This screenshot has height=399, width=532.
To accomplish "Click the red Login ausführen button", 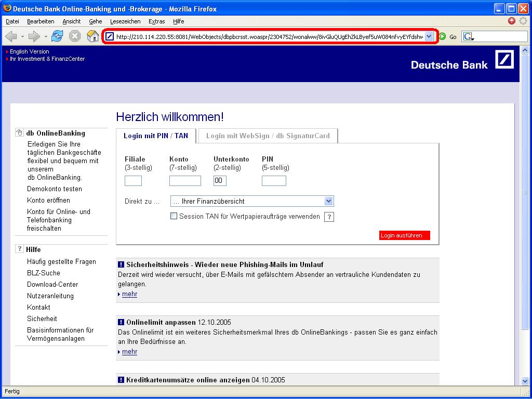I will click(x=404, y=235).
